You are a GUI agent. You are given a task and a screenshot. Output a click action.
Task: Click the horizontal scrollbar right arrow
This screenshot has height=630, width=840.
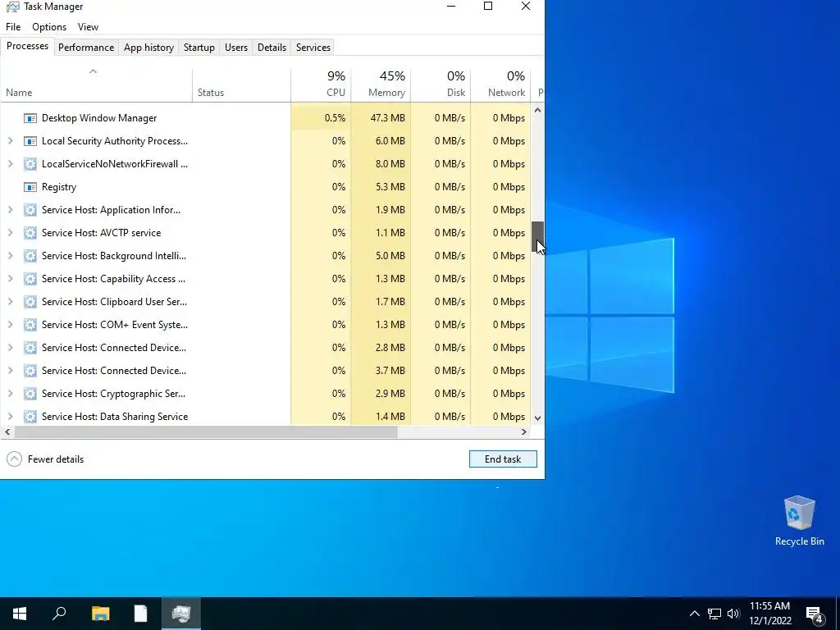point(524,431)
